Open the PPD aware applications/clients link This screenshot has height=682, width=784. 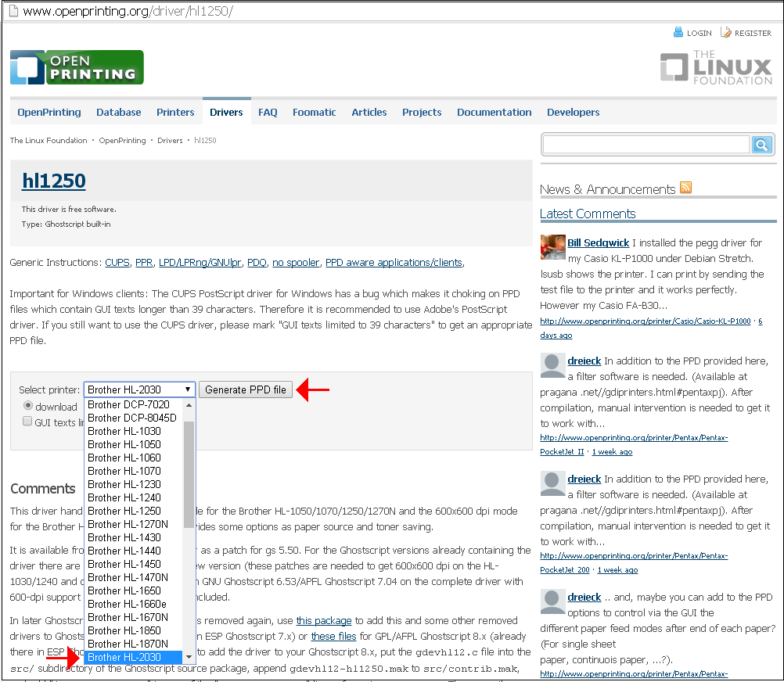click(x=394, y=262)
